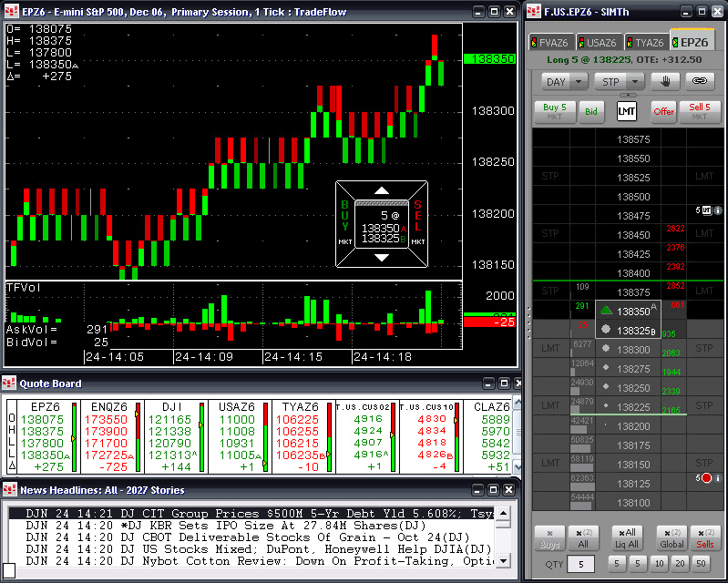728x583 pixels.
Task: Click the SIMTh trading window logo icon
Action: click(x=535, y=11)
